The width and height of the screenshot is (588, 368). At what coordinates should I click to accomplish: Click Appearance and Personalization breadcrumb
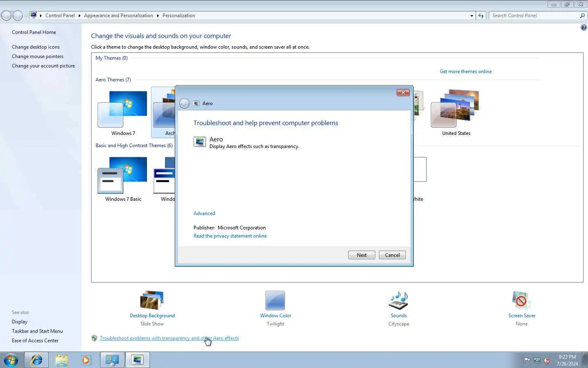118,16
